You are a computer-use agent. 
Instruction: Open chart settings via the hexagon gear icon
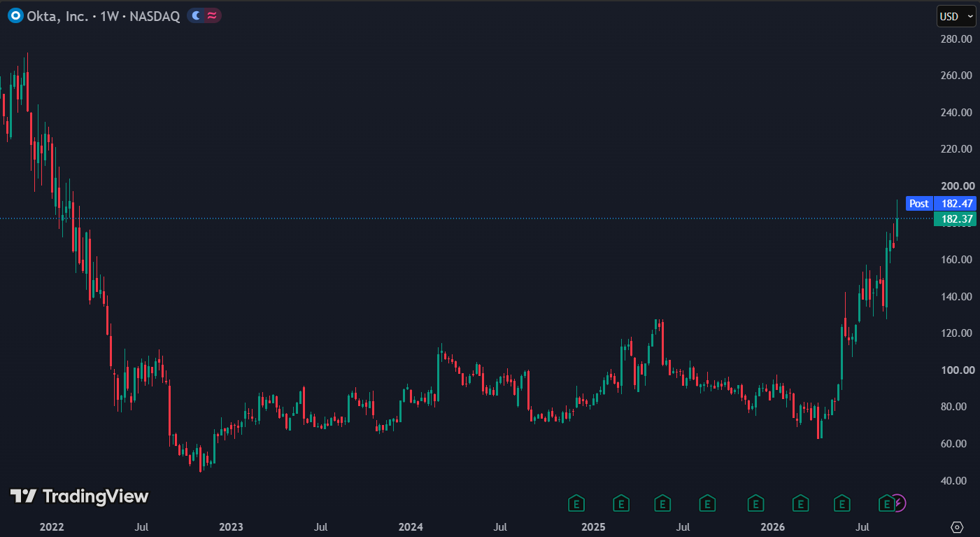pyautogui.click(x=958, y=526)
